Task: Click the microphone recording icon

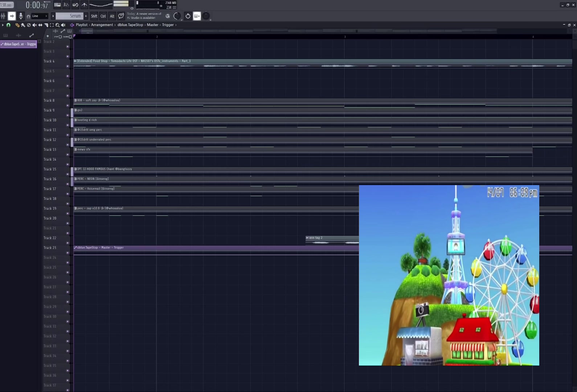Action: click(21, 16)
